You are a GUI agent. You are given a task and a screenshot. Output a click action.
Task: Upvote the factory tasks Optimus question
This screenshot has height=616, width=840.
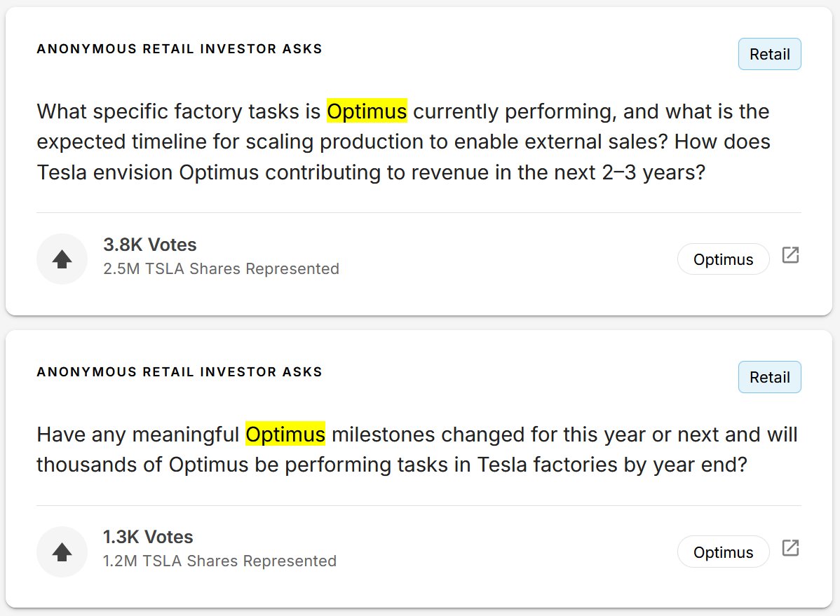(x=62, y=259)
